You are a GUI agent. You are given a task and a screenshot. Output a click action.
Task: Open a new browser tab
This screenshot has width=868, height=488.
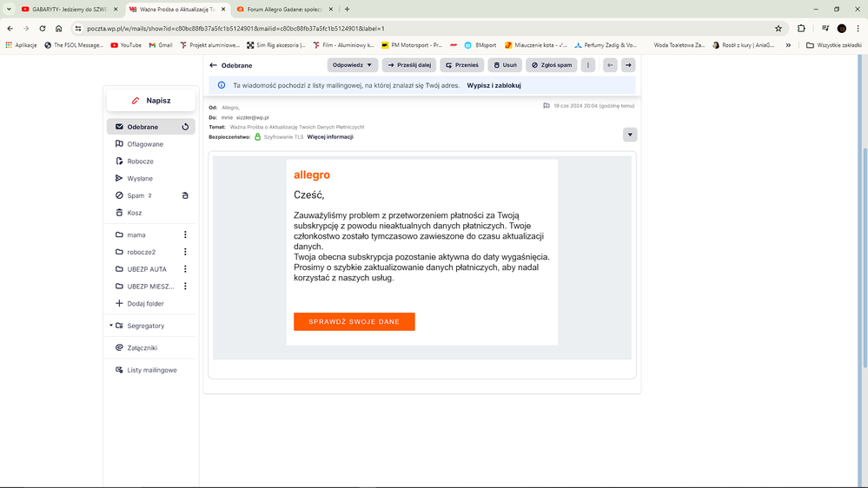coord(347,9)
